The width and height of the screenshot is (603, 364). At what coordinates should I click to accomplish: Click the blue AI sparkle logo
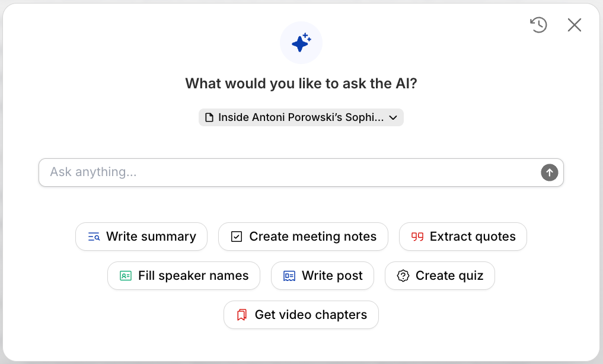click(x=301, y=43)
